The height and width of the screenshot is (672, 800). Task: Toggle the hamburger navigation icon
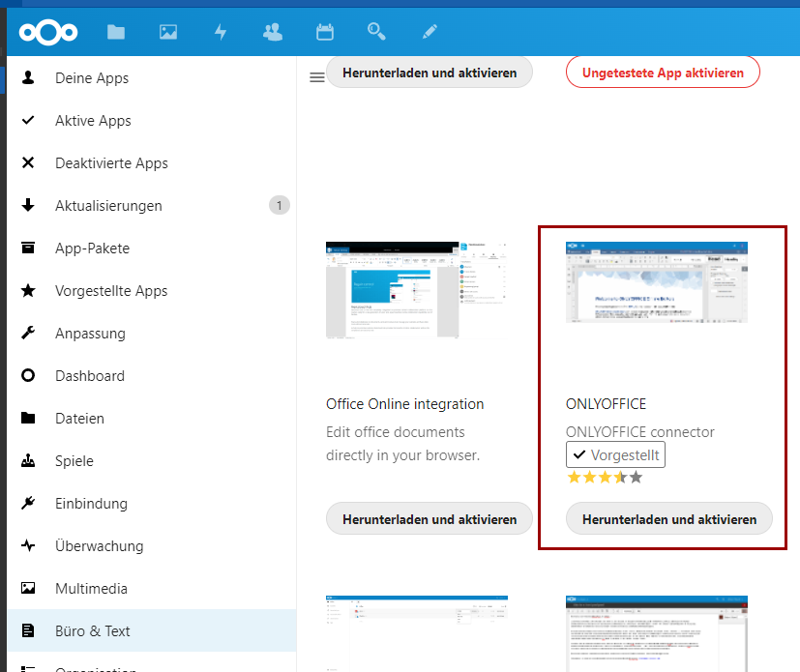317,77
